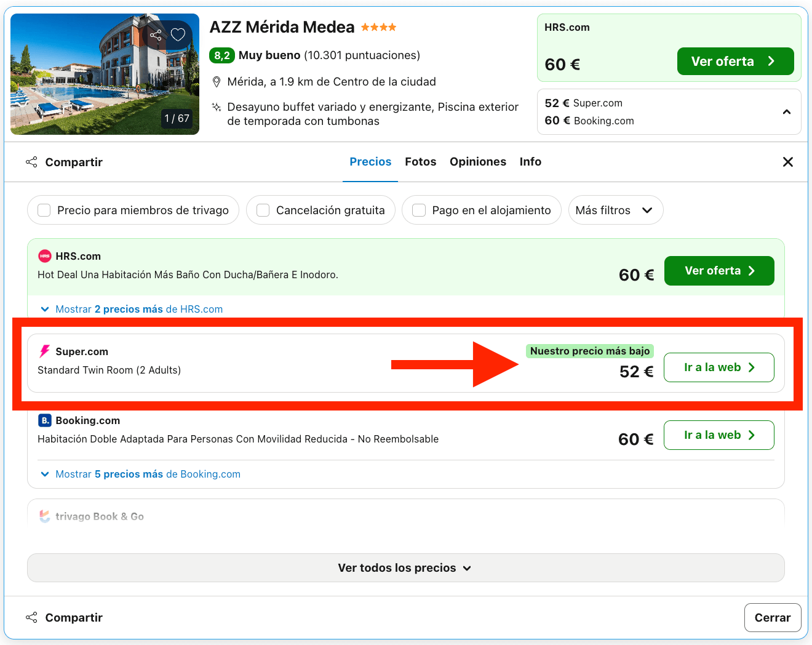The width and height of the screenshot is (812, 645).
Task: Click the Super.com lightning logo
Action: [44, 351]
